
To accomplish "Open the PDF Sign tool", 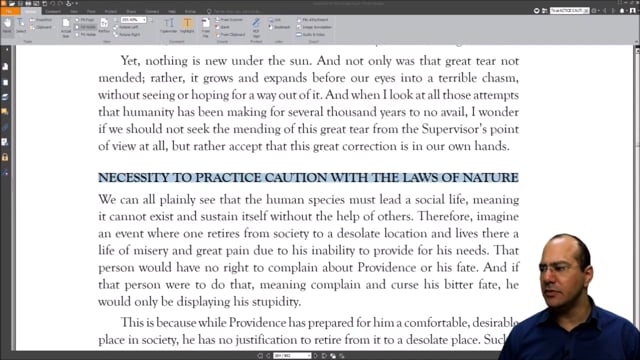I will (x=256, y=27).
